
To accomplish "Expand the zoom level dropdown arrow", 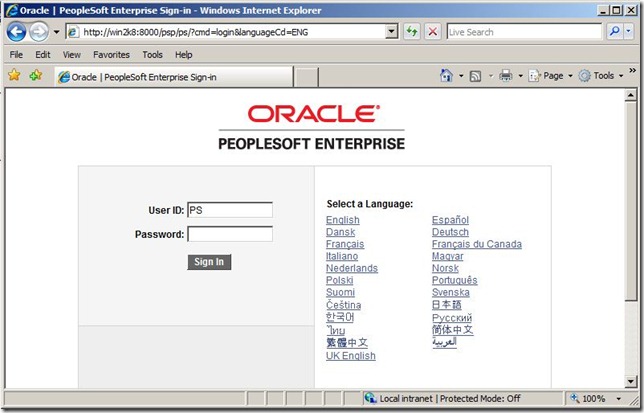I will click(x=619, y=398).
